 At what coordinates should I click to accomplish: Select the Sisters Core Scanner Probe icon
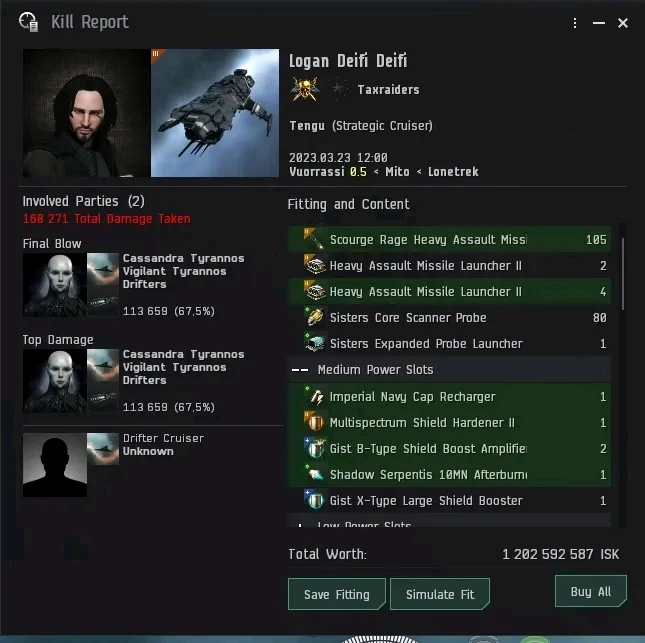click(x=315, y=318)
